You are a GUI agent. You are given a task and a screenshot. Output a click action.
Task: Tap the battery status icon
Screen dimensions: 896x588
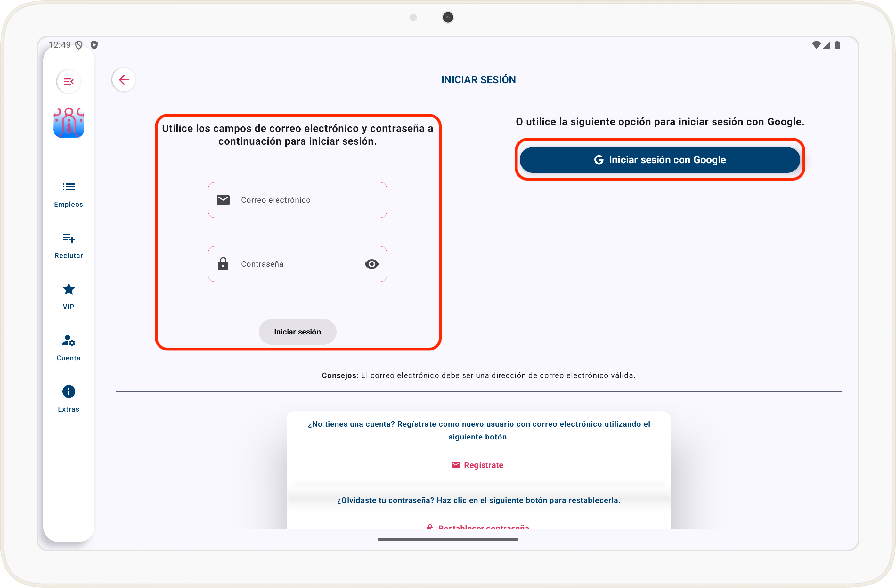coord(837,45)
